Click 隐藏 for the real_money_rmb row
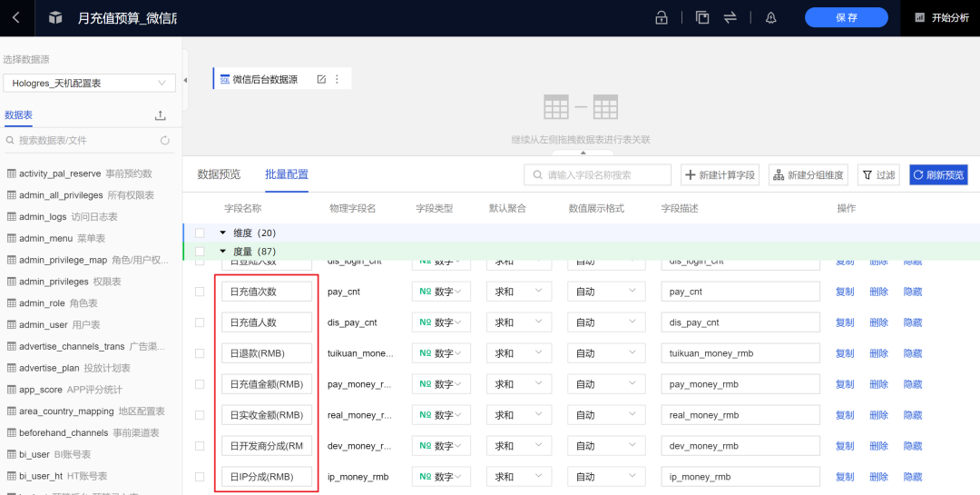The image size is (980, 495). 913,415
